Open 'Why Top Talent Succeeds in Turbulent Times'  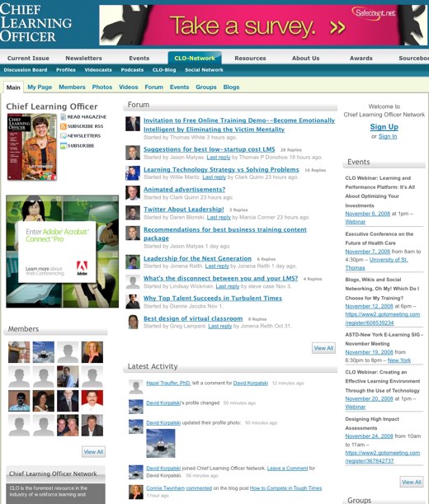tap(213, 299)
